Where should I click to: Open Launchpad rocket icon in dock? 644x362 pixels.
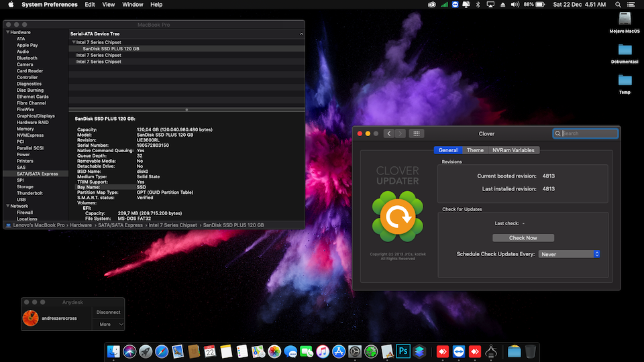(x=146, y=352)
